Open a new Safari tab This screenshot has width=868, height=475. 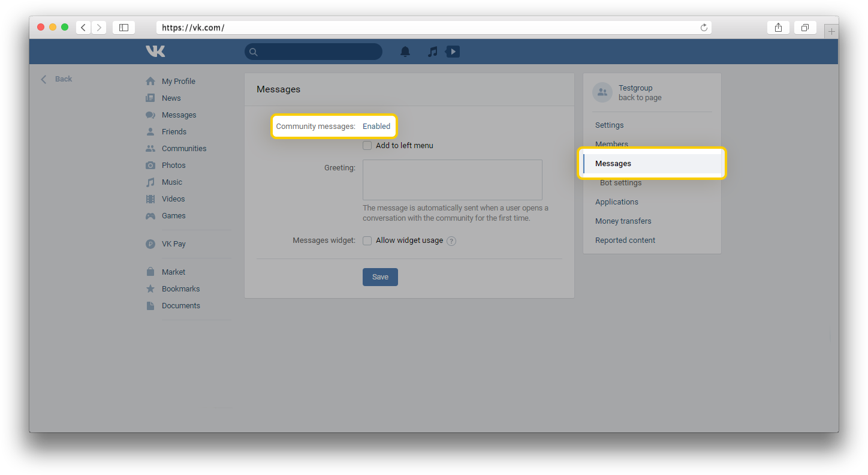[831, 31]
